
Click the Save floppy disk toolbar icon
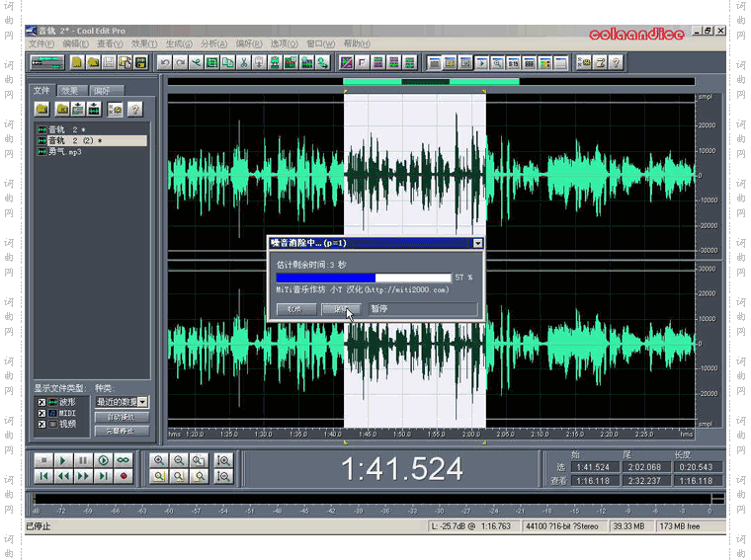(x=110, y=62)
